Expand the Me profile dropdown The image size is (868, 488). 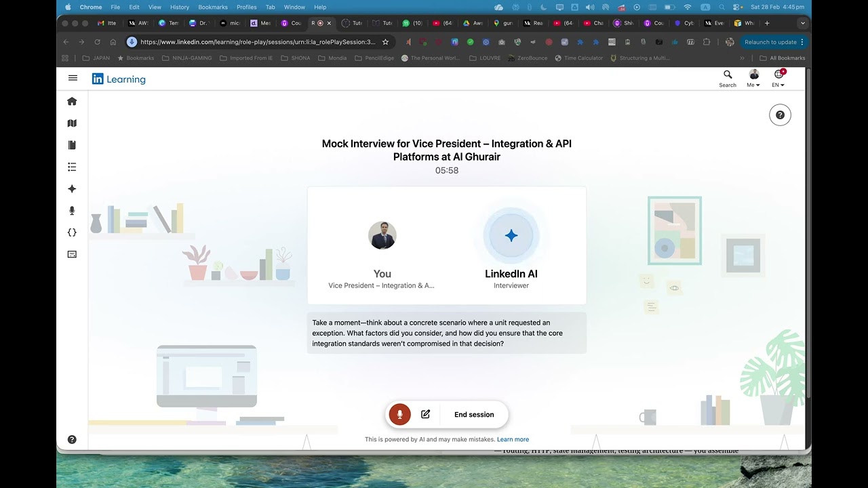point(753,79)
